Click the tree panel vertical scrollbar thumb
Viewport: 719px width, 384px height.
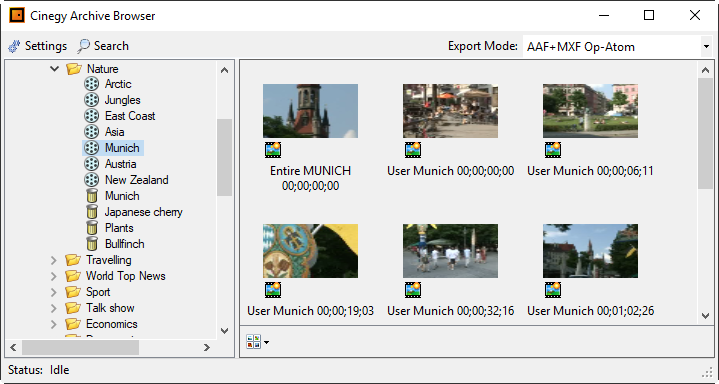(x=224, y=157)
